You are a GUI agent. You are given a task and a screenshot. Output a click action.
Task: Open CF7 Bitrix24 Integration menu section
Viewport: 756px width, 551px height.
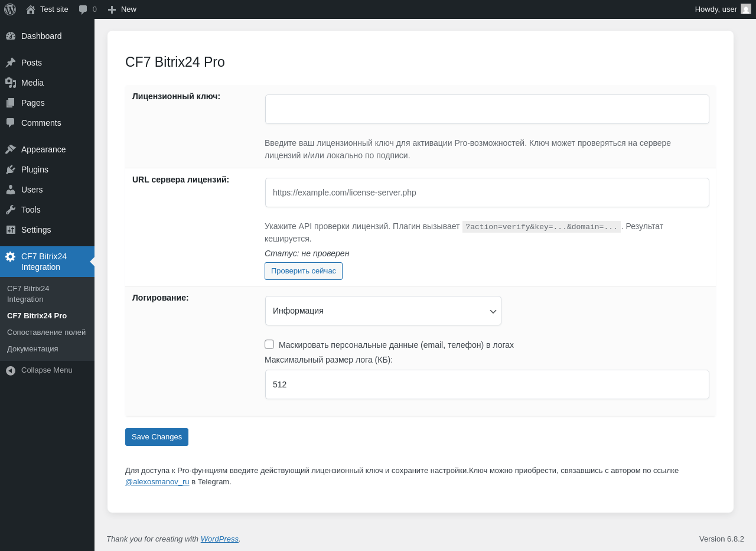coord(47,262)
